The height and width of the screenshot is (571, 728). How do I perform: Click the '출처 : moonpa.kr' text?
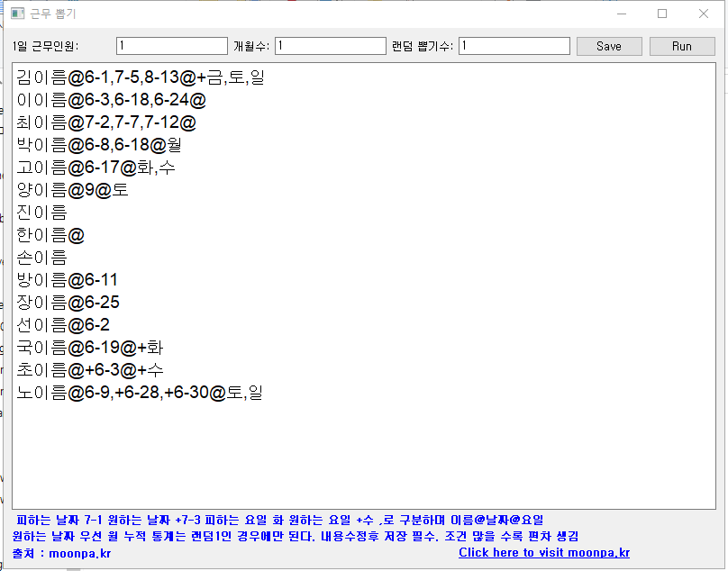coord(62,553)
